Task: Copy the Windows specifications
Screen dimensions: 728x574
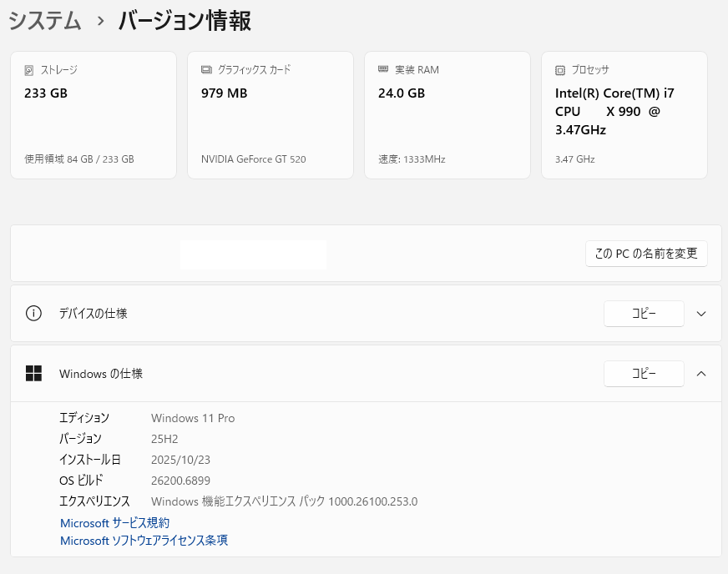Action: coord(644,374)
